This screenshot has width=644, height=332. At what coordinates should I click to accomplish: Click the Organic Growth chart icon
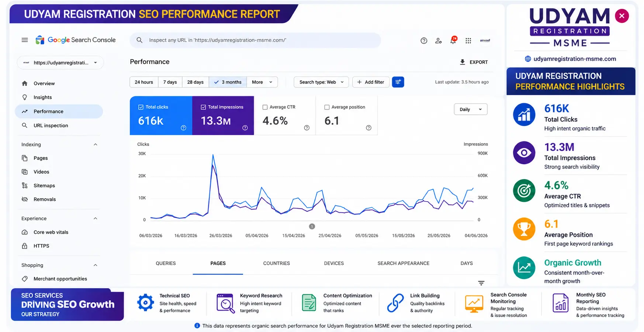[x=524, y=268]
